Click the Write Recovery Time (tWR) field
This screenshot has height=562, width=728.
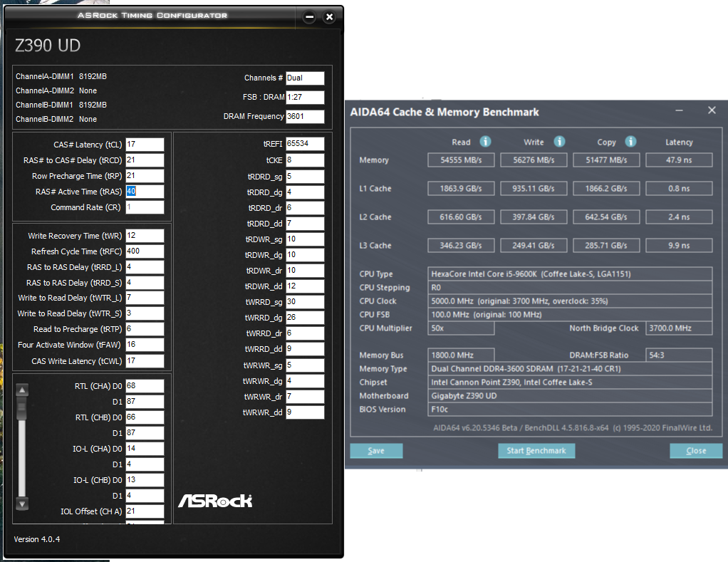click(x=145, y=236)
